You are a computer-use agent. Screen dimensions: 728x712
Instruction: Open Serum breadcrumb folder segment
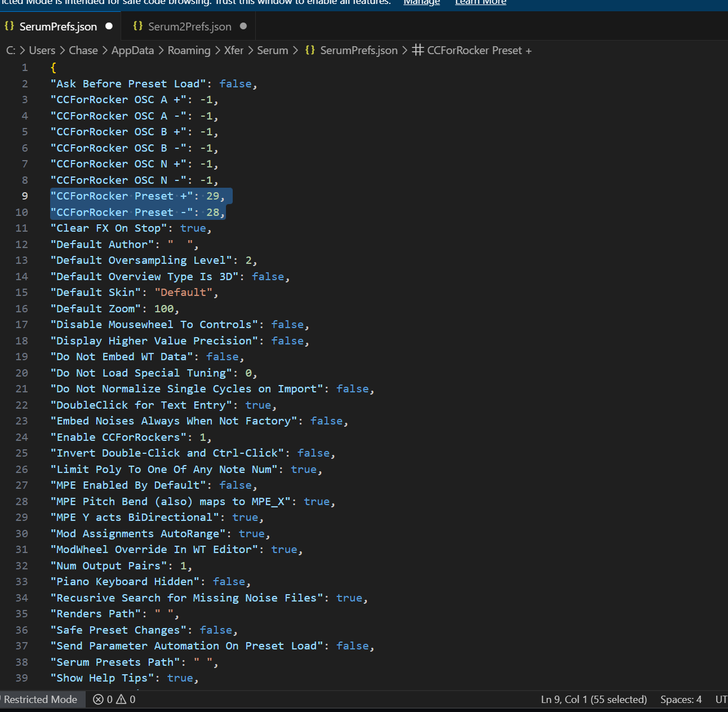(x=273, y=50)
